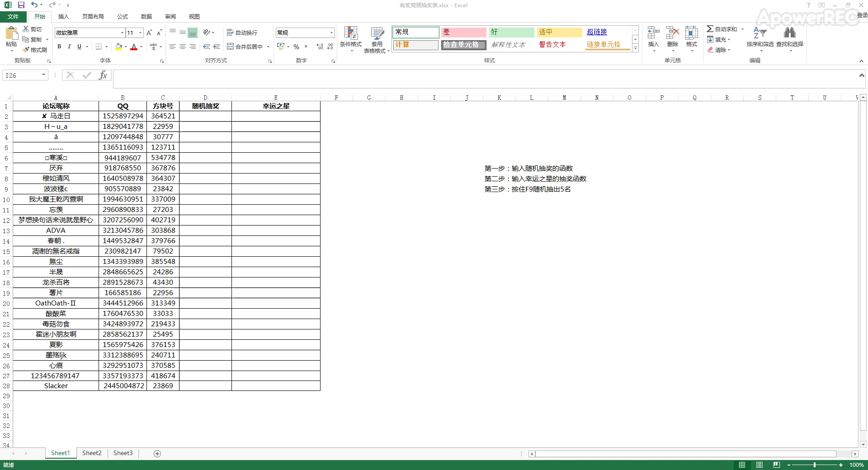
Task: Click the accounting number format icon
Action: pyautogui.click(x=281, y=47)
